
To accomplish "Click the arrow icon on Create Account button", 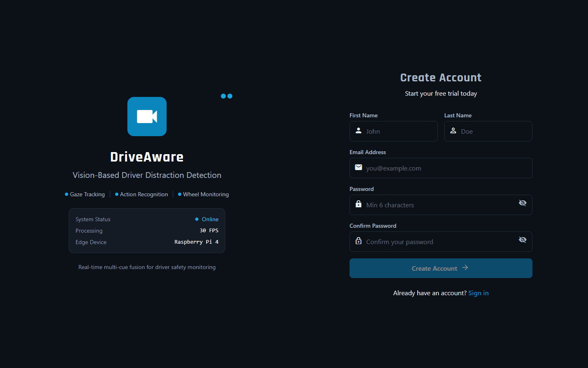I will 465,267.
